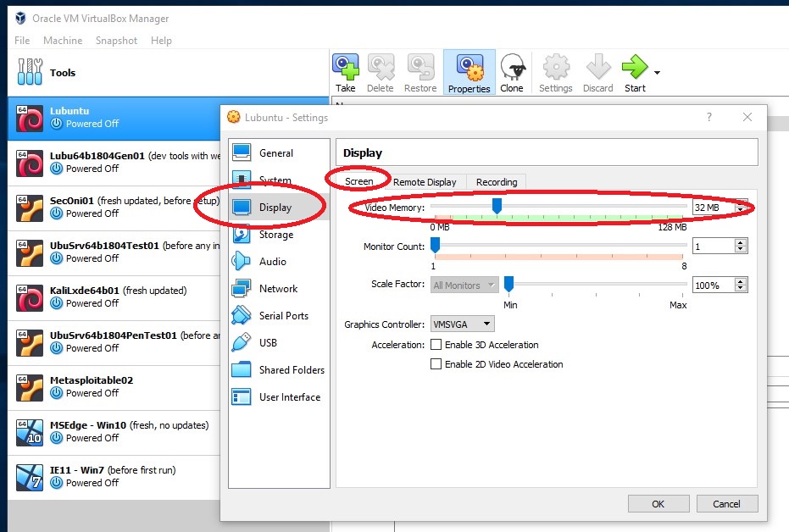The height and width of the screenshot is (532, 789).
Task: Click the Discard toolbar icon
Action: [x=597, y=71]
